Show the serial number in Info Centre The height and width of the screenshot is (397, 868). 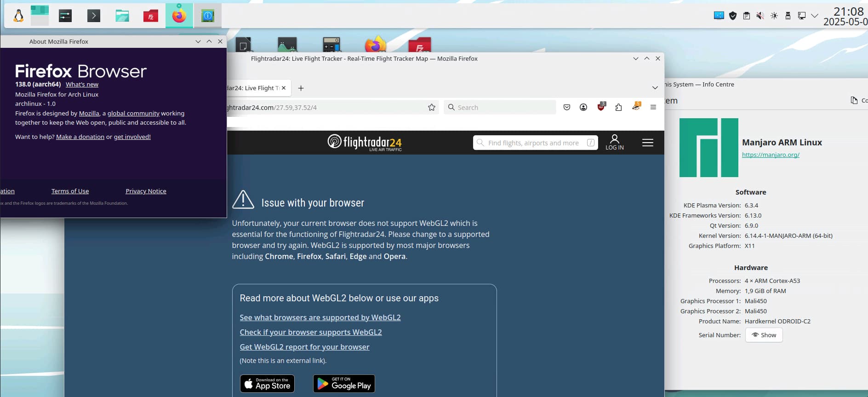coord(764,335)
